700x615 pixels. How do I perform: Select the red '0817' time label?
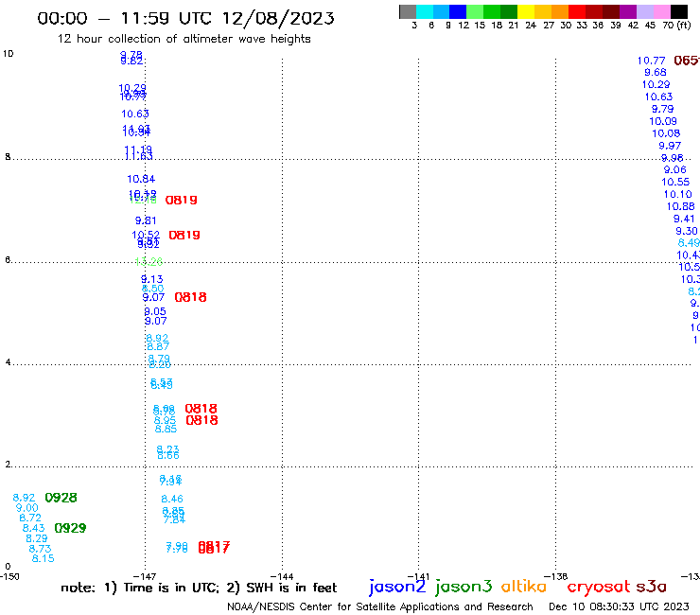[214, 547]
